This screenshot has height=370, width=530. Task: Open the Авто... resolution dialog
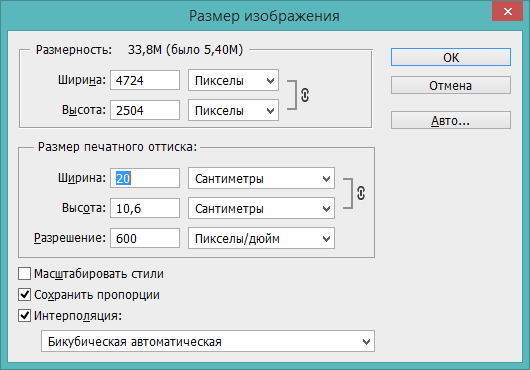click(451, 120)
